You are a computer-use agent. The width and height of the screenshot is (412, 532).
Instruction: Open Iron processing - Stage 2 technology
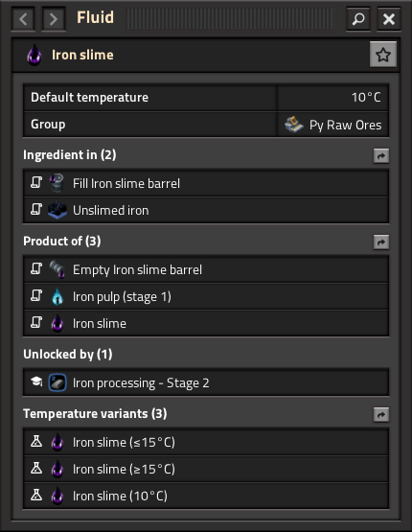(206, 382)
